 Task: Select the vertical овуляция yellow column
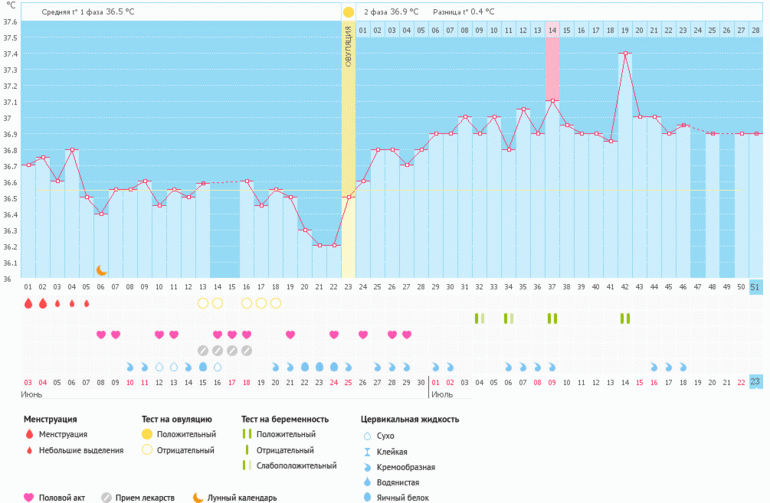tap(348, 150)
